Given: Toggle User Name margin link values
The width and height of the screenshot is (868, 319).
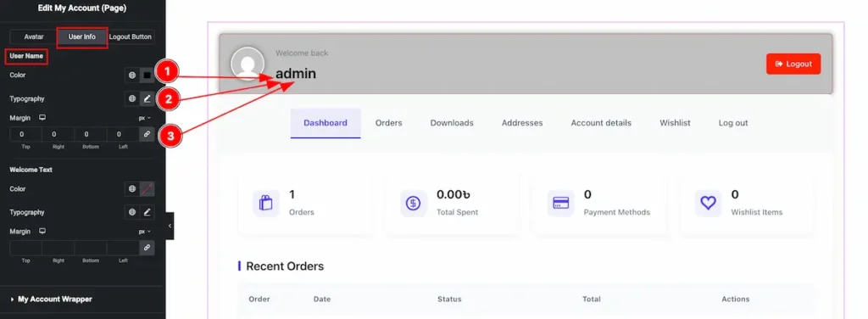Looking at the screenshot, I should [147, 135].
